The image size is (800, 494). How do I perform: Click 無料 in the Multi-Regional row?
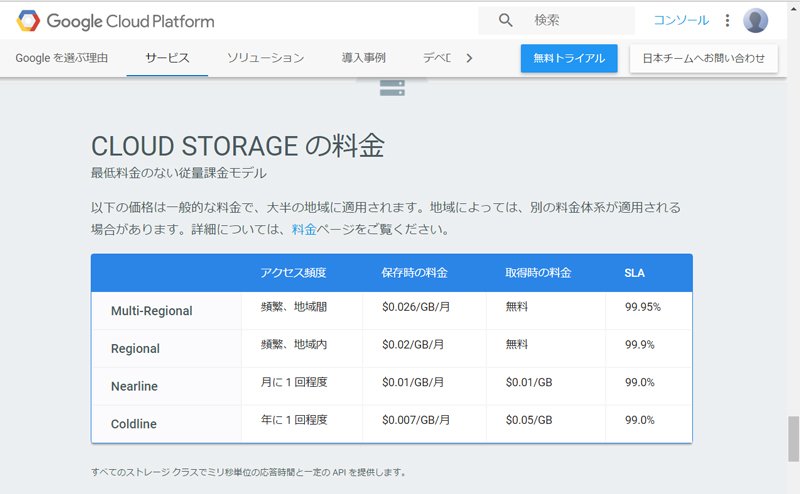[517, 307]
